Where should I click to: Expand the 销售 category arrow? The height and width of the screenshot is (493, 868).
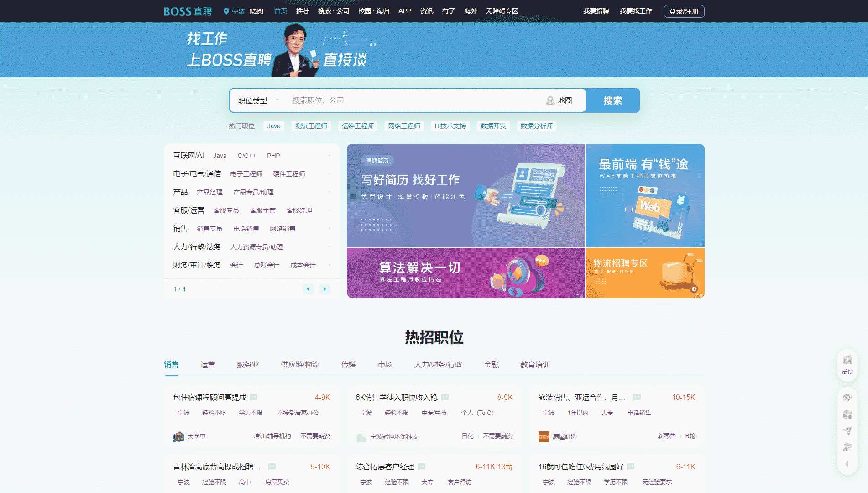[x=329, y=229]
